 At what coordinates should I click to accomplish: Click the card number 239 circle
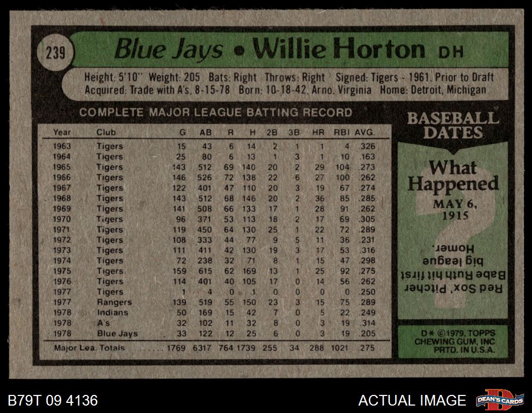55,53
